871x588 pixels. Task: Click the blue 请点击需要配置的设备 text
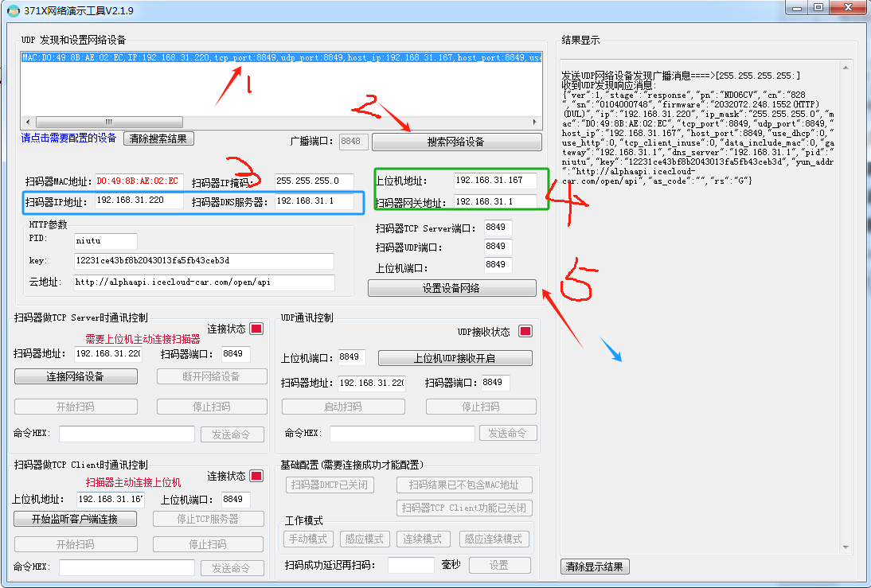(69, 138)
